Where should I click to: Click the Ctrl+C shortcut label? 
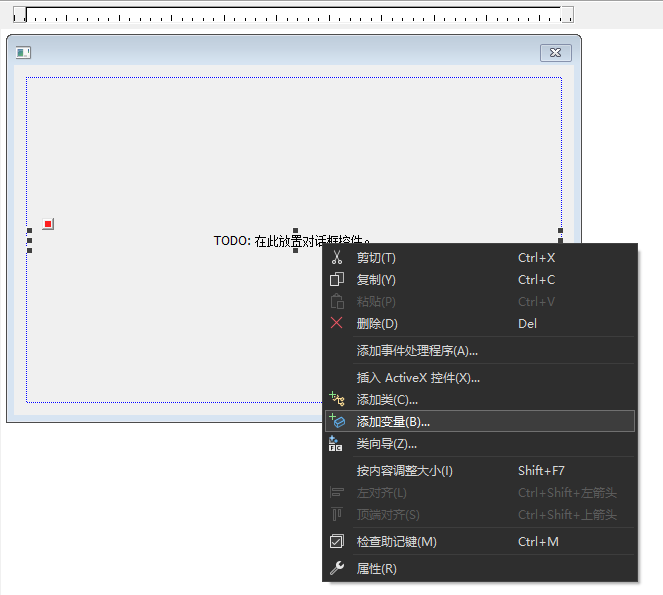pos(537,280)
